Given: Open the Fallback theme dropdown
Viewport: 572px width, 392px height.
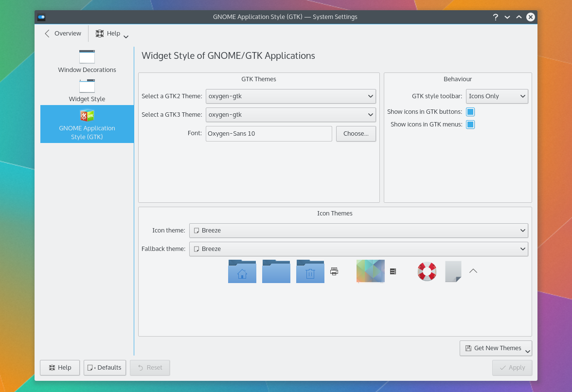Looking at the screenshot, I should [358, 249].
